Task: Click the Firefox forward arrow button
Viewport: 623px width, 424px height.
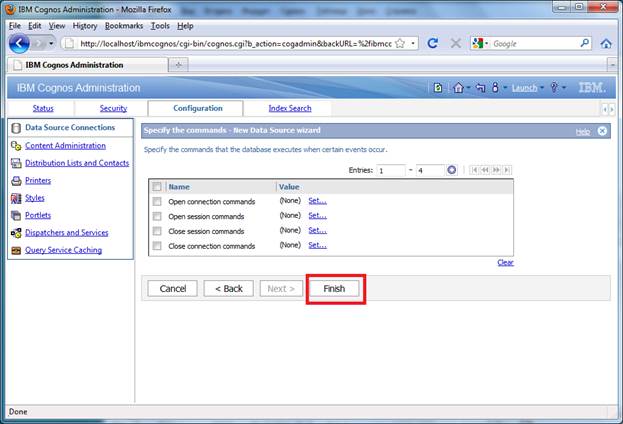Action: [40, 43]
